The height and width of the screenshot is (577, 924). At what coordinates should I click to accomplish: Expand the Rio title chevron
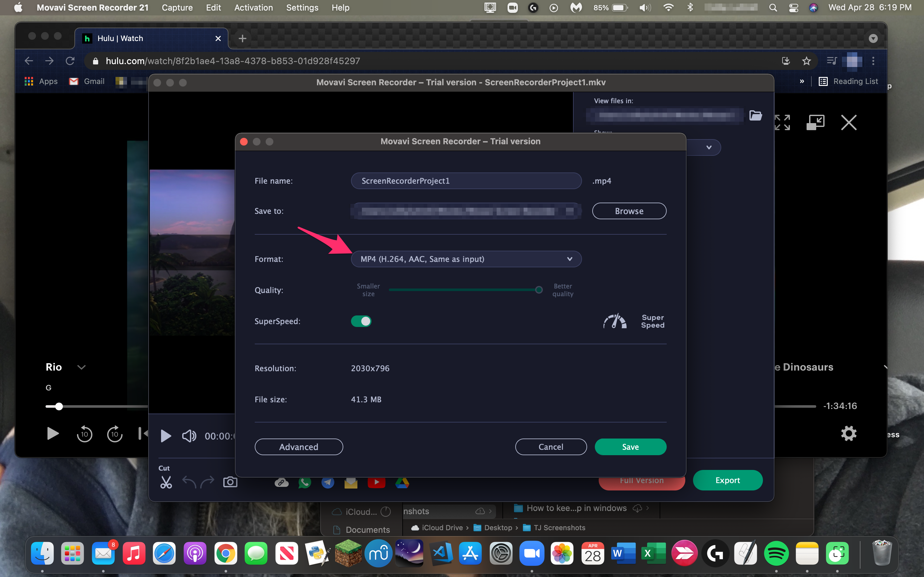(x=81, y=367)
